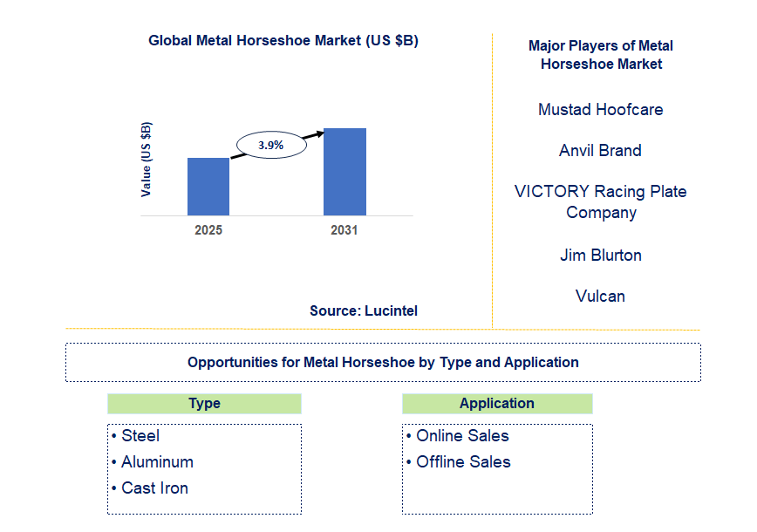Click the Opportunities for Metal Horseshoe heading box
757x532 pixels.
[x=383, y=362]
